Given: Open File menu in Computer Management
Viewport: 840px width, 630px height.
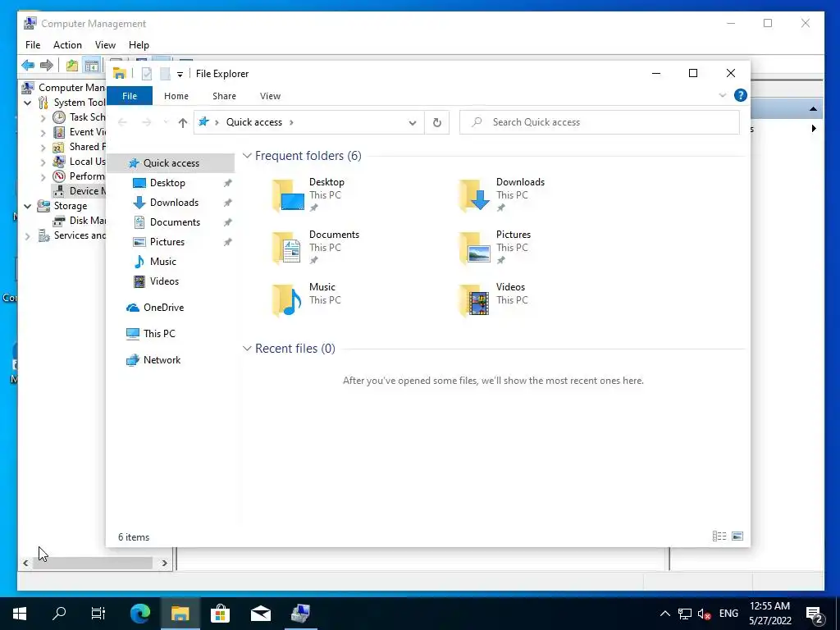Looking at the screenshot, I should pyautogui.click(x=33, y=45).
